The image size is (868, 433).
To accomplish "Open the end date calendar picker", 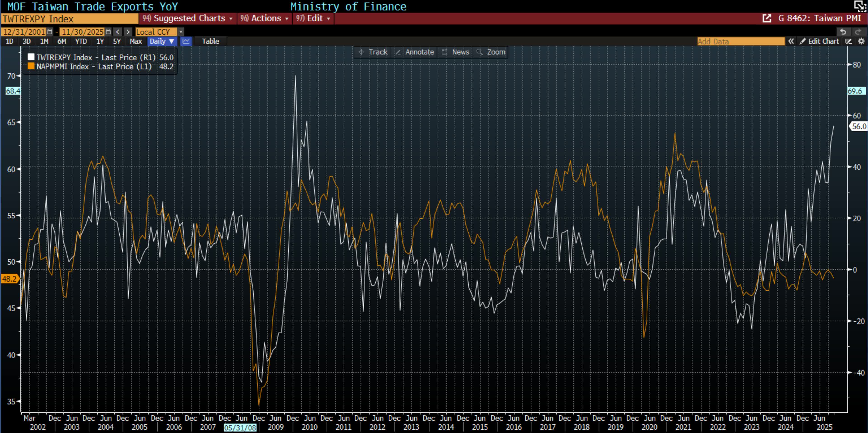I will click(108, 32).
